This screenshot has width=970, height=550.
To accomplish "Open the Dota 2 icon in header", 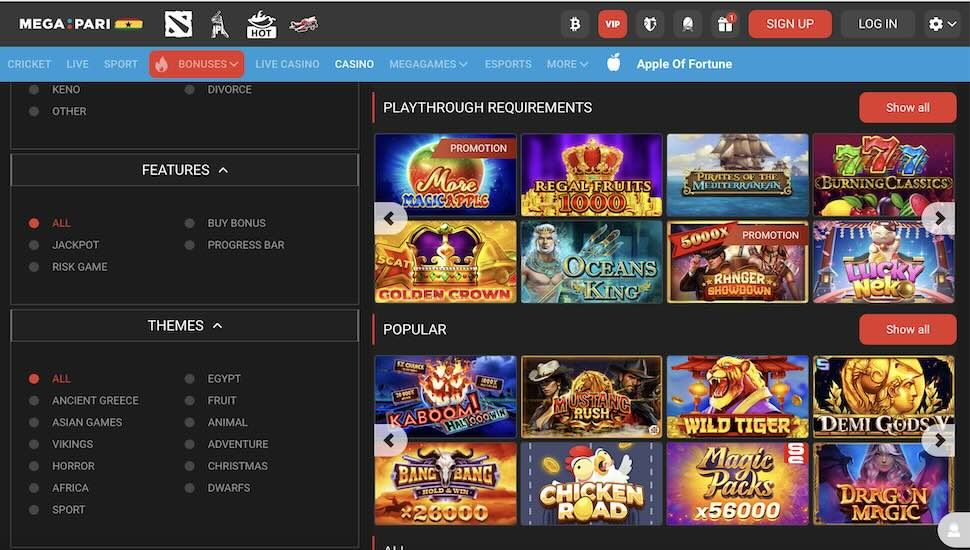I will click(178, 24).
